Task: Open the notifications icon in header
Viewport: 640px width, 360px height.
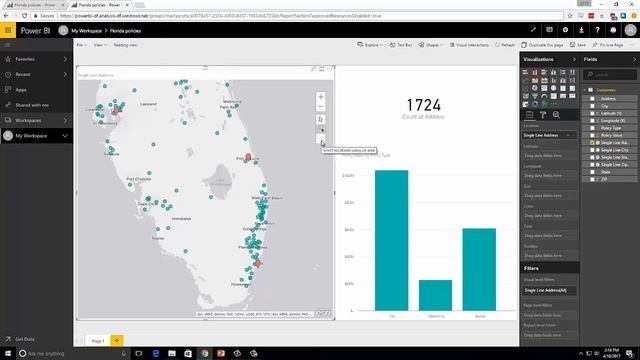Action: coord(549,30)
